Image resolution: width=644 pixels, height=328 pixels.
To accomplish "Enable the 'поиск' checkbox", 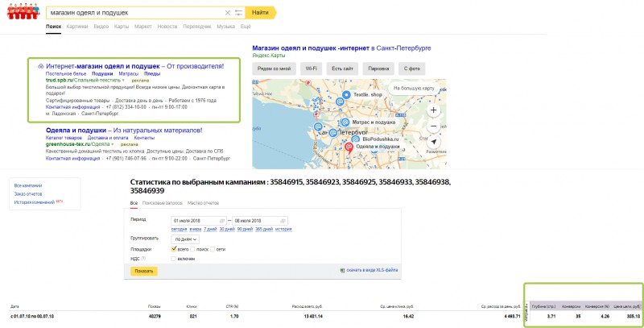I will click(x=193, y=250).
